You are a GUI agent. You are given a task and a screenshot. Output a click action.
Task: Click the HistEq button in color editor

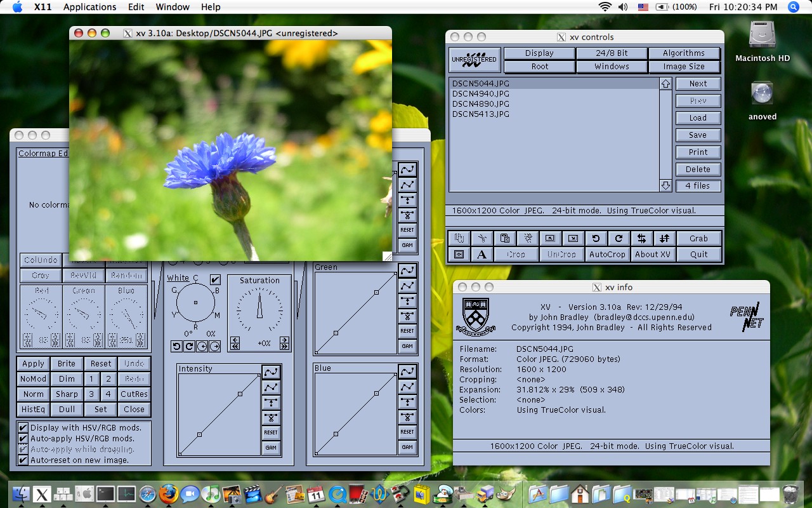tap(33, 410)
